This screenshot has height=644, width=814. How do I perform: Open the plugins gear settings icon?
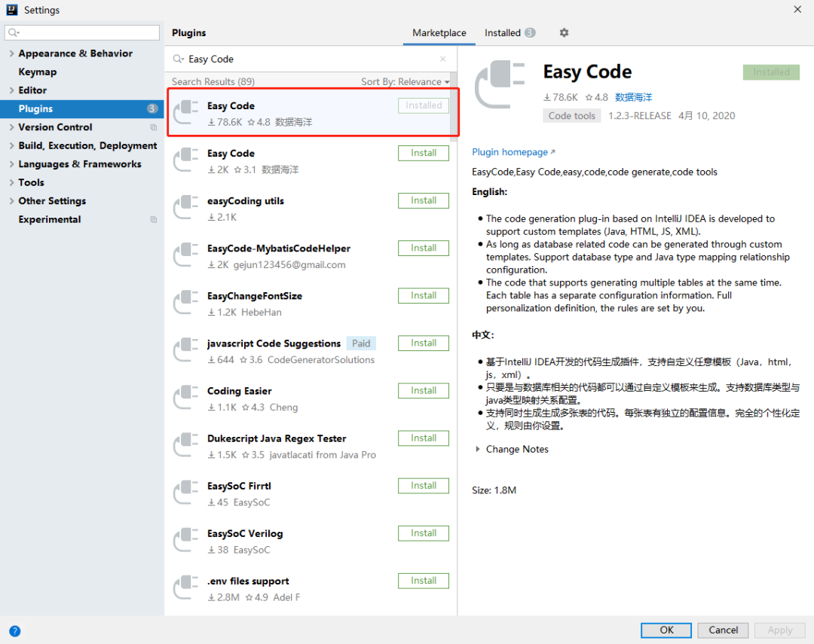pos(564,32)
